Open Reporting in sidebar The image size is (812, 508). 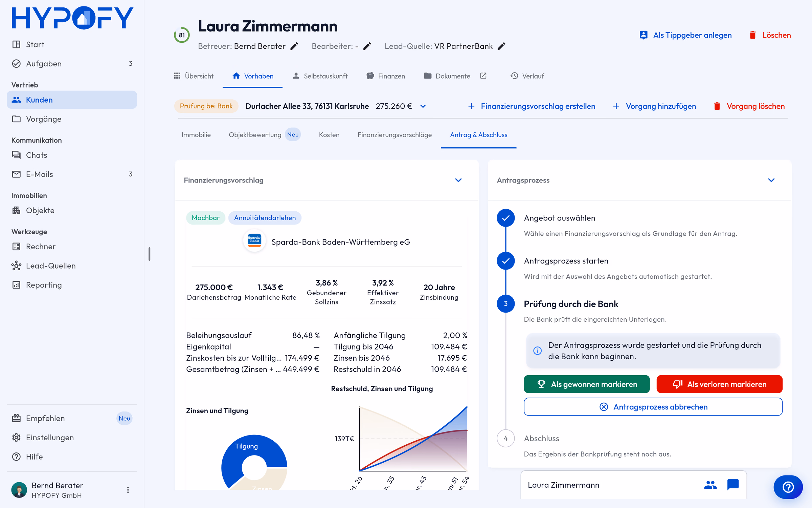72,285
